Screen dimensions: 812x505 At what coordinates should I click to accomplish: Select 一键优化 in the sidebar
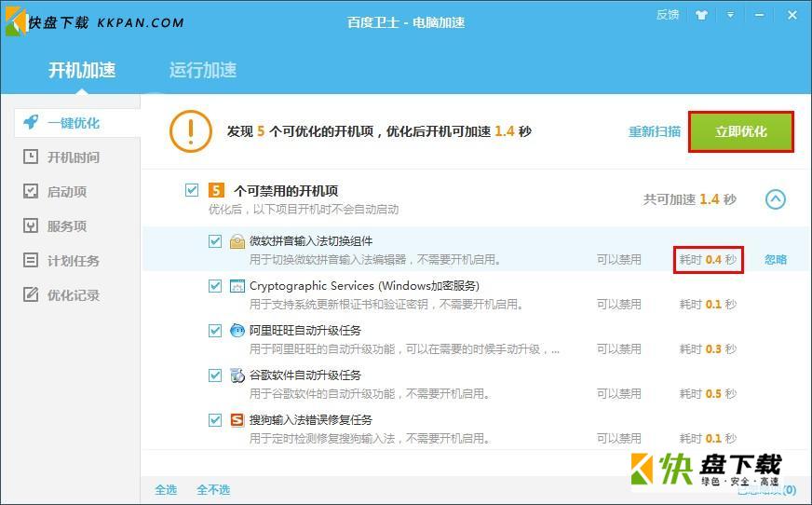[x=76, y=123]
